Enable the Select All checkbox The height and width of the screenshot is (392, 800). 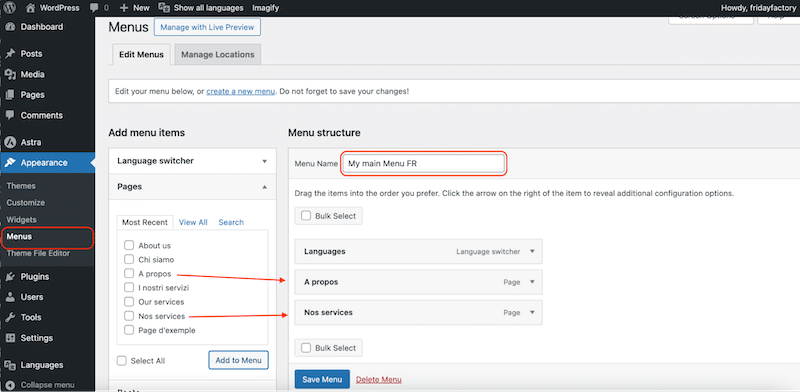pyautogui.click(x=122, y=361)
